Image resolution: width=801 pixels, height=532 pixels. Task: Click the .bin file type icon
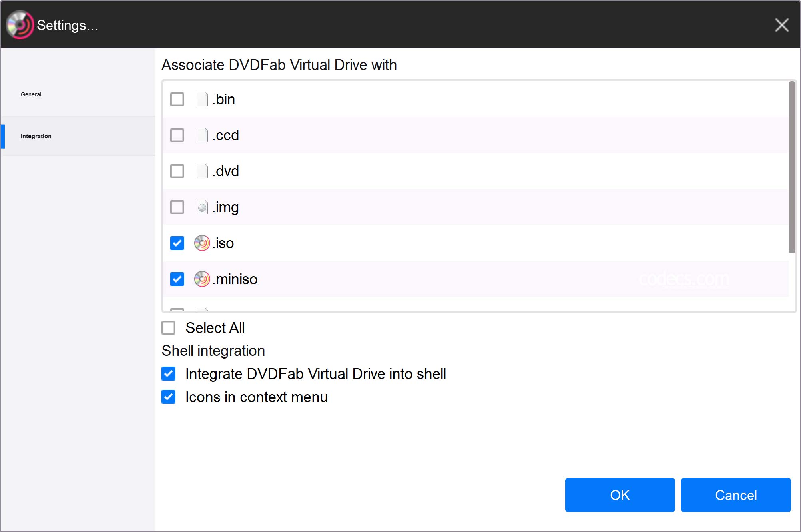pos(202,99)
